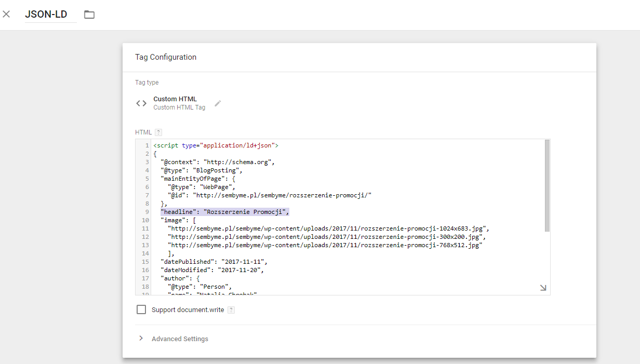Viewport: 640px width, 364px height.
Task: Click the "@id" URL line in code
Action: tap(270, 195)
